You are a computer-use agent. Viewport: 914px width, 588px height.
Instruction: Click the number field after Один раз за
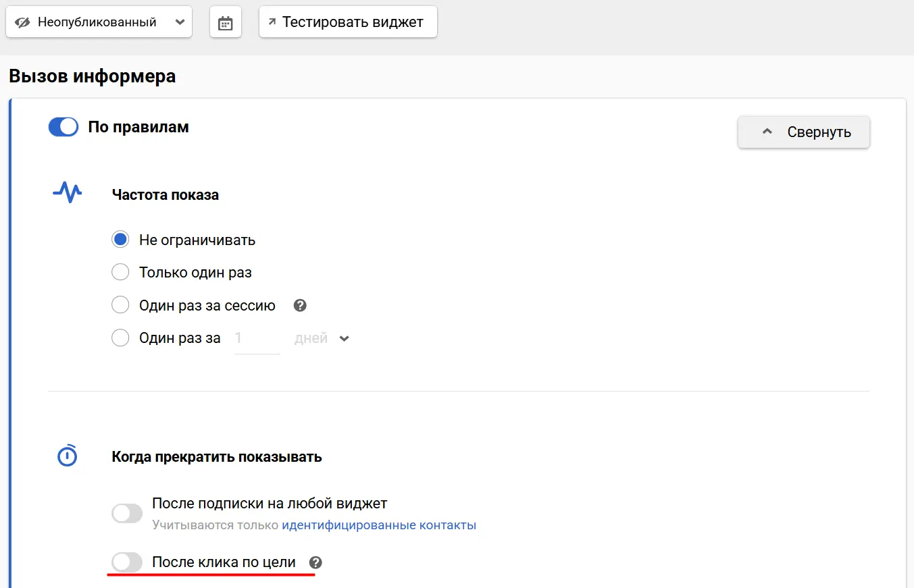pos(257,338)
